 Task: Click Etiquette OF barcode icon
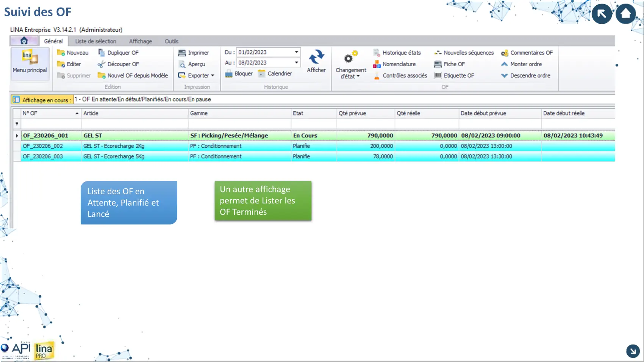[x=438, y=76]
